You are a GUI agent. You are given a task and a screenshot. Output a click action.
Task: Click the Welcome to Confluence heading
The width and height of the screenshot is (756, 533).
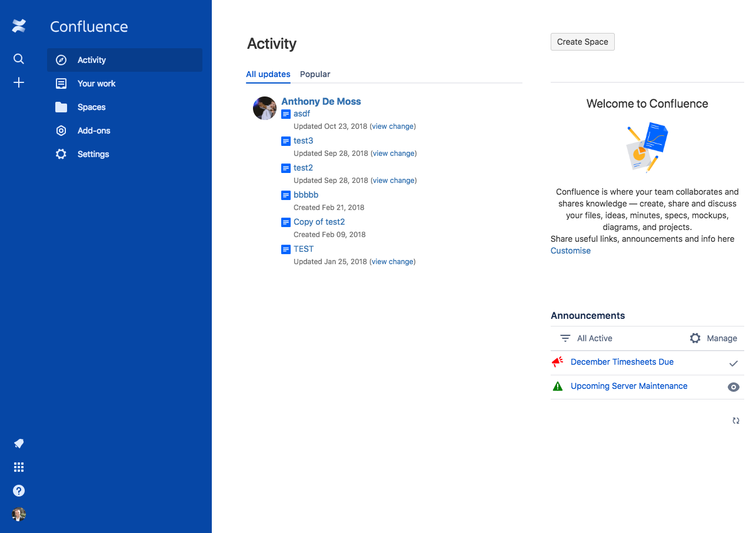[647, 104]
